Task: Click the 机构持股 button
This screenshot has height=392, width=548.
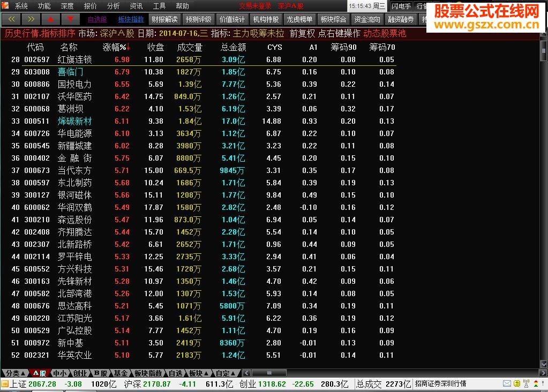Action: coord(266,19)
